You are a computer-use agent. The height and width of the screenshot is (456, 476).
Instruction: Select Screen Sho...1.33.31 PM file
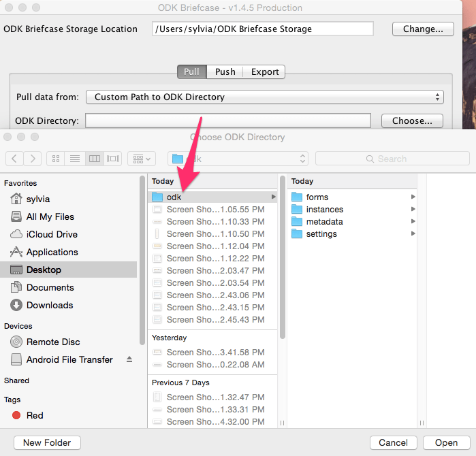click(212, 409)
